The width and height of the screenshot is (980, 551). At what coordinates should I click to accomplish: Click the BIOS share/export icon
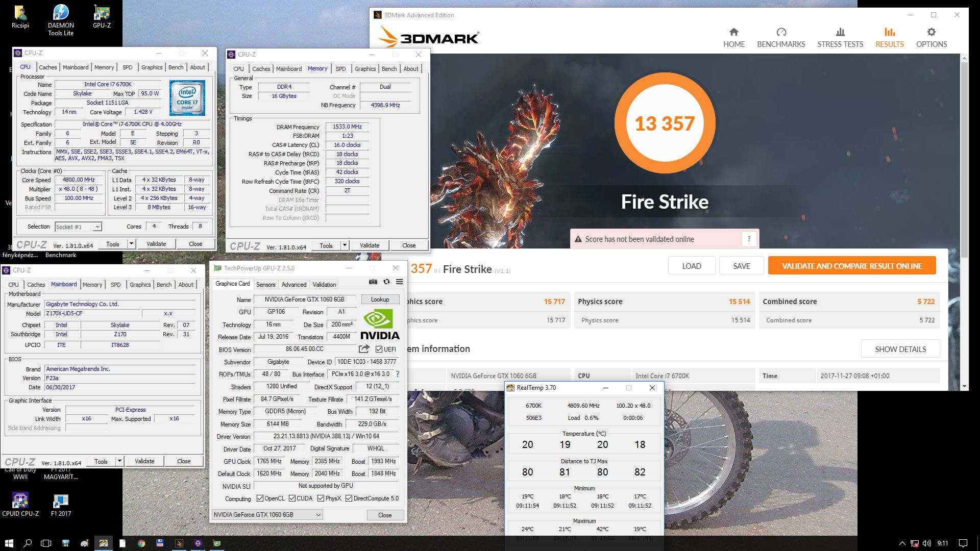tap(364, 349)
